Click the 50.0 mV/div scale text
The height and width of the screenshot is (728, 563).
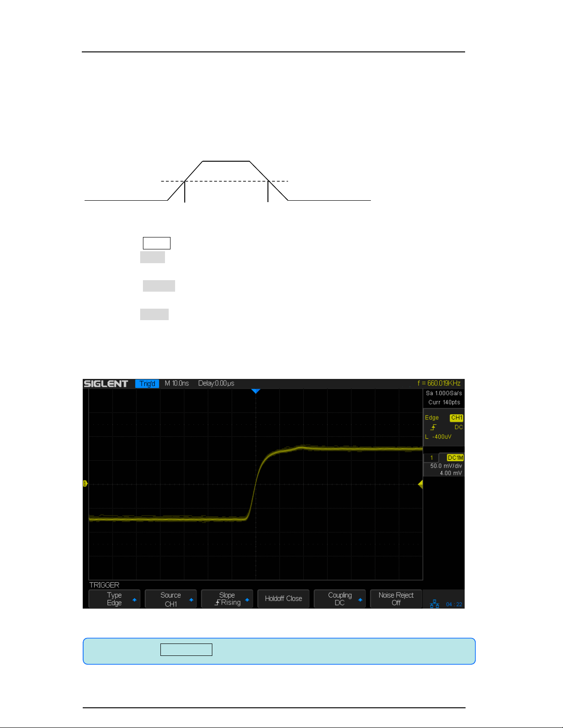(446, 466)
